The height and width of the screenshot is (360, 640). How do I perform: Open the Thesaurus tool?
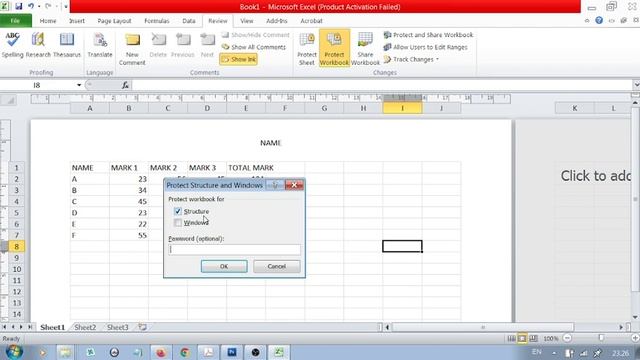pos(67,45)
